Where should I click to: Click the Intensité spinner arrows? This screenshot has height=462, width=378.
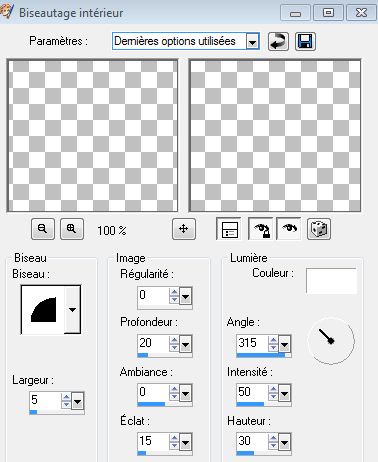tap(273, 393)
